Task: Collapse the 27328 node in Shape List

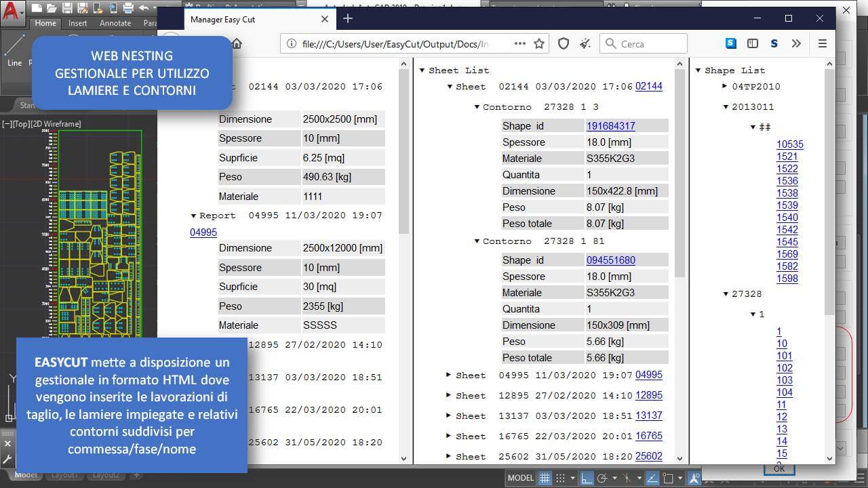Action: [726, 294]
